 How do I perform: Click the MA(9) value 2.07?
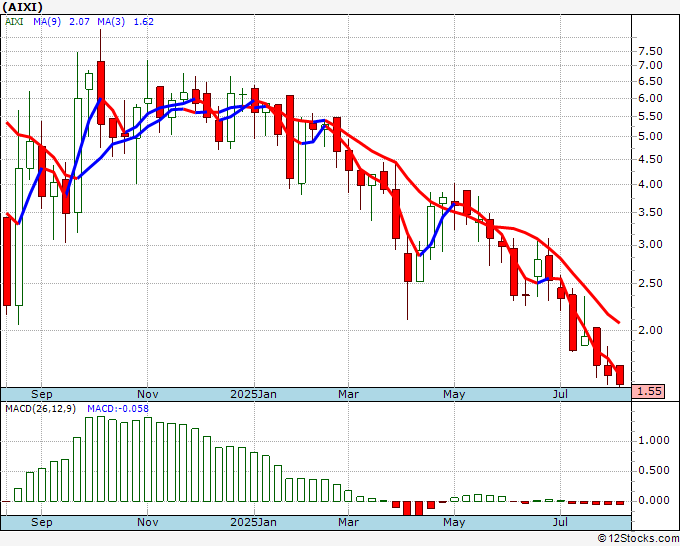click(x=79, y=22)
